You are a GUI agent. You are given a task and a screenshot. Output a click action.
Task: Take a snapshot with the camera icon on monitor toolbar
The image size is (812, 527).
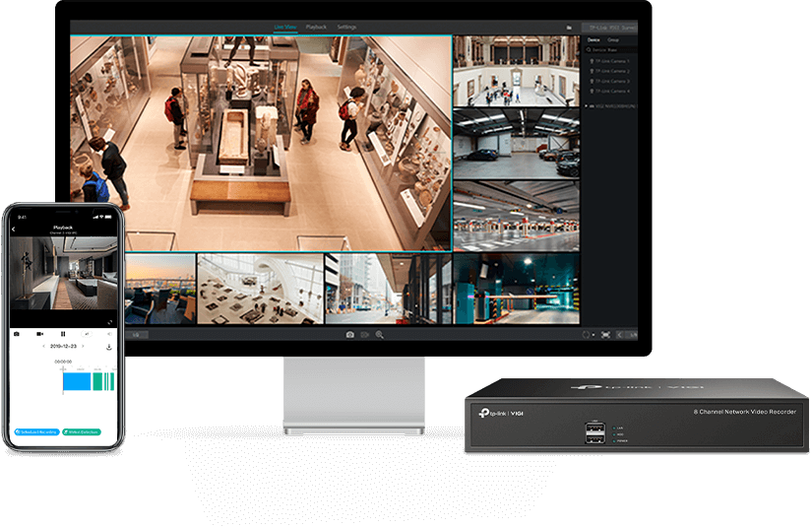(350, 335)
